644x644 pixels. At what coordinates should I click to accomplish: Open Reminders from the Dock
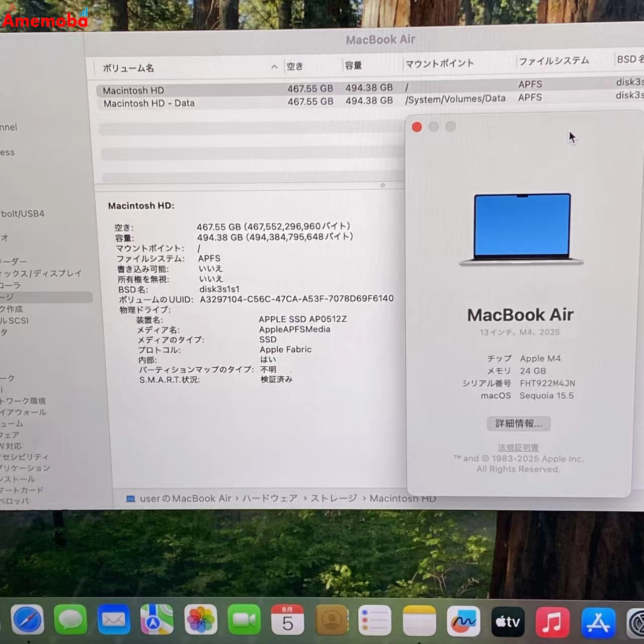pyautogui.click(x=375, y=620)
